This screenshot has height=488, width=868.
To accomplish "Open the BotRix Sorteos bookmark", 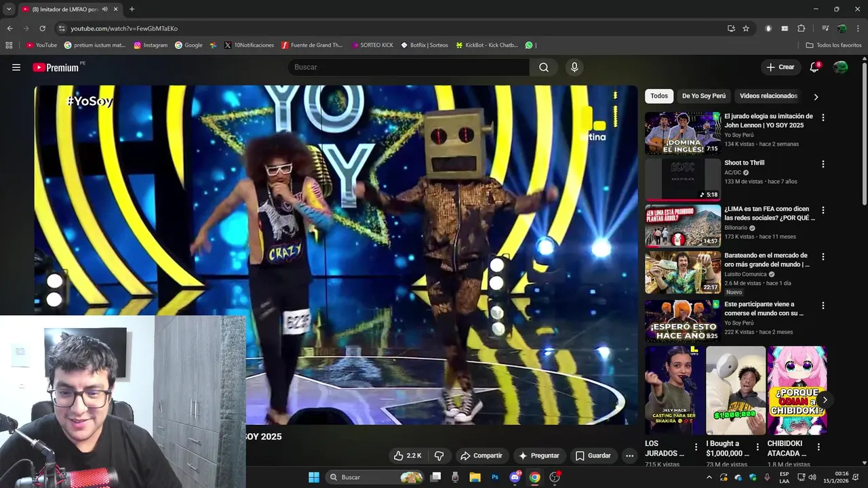I will [425, 45].
